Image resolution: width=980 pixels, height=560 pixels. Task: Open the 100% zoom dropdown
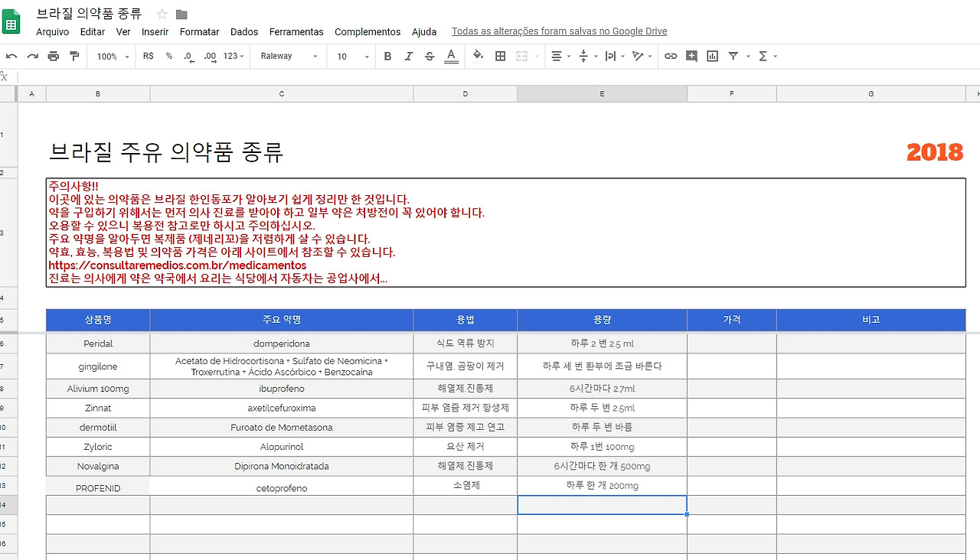[113, 56]
